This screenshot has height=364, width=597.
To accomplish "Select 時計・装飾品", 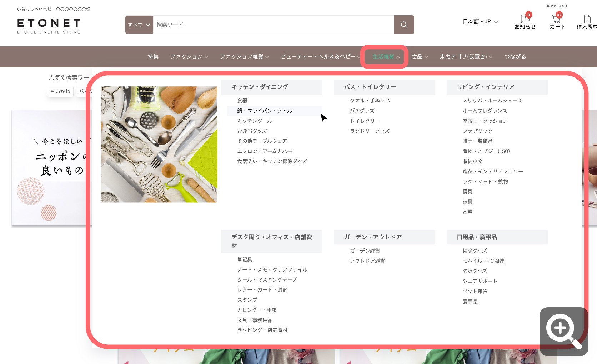I will click(478, 141).
